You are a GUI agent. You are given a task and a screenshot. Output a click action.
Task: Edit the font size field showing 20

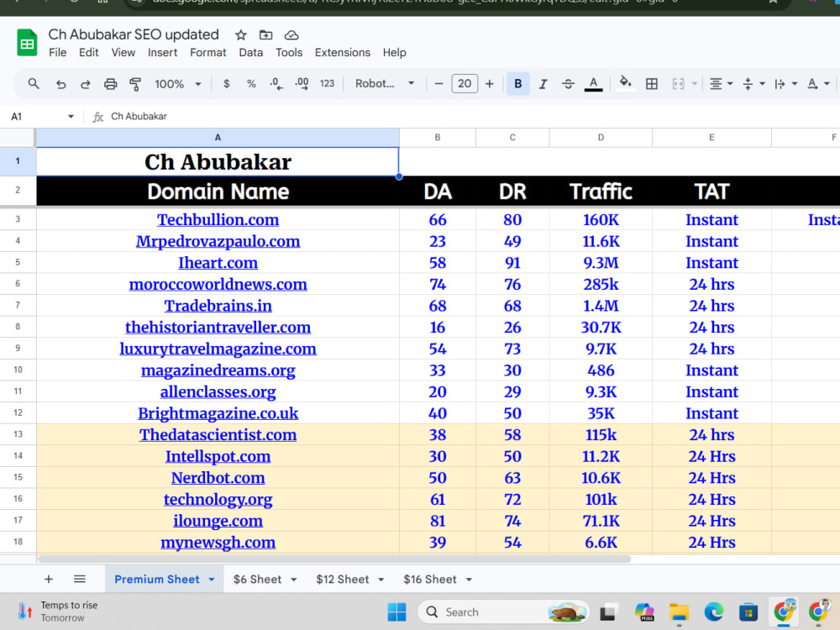(465, 83)
